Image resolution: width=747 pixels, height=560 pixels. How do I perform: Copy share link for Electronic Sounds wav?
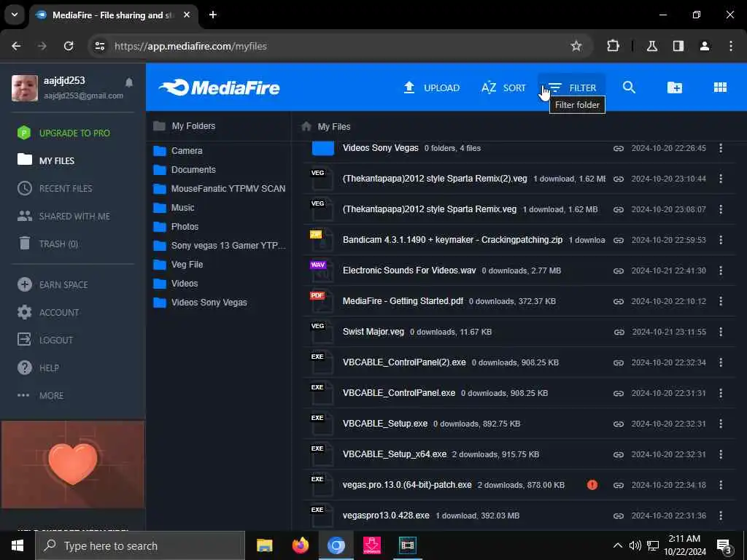click(619, 271)
